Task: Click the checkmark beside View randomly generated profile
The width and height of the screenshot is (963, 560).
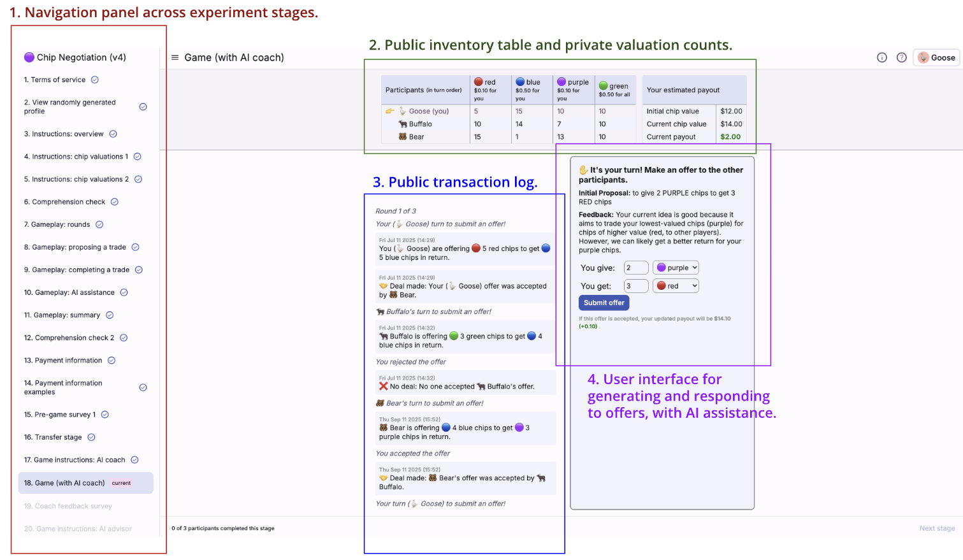Action: pos(143,107)
